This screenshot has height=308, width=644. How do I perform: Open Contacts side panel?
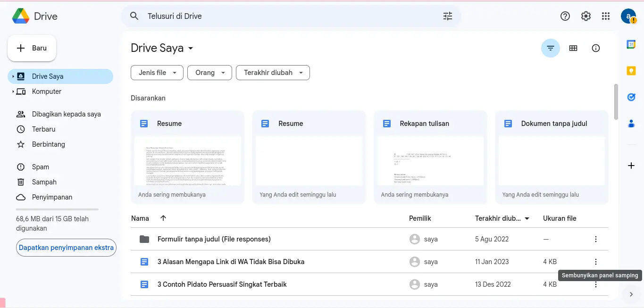(x=631, y=124)
